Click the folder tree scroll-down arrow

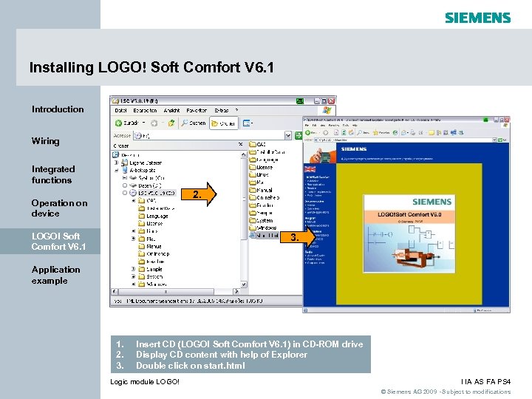[x=244, y=284]
